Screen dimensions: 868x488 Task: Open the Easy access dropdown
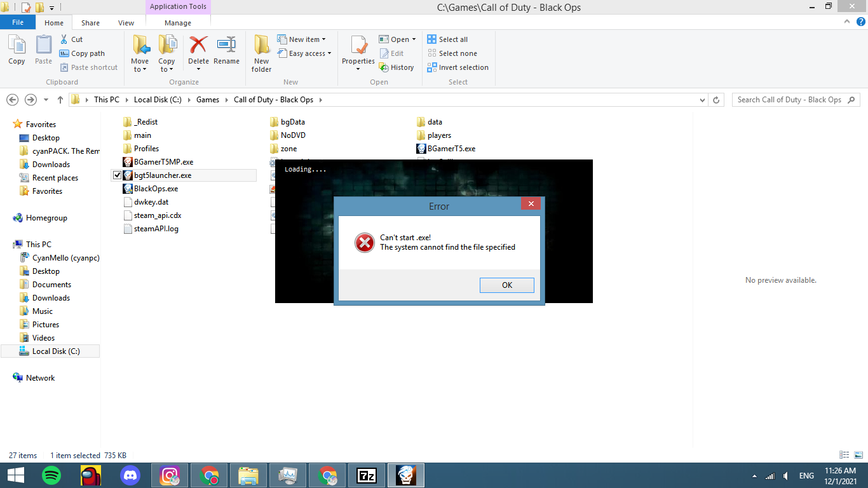coord(306,53)
